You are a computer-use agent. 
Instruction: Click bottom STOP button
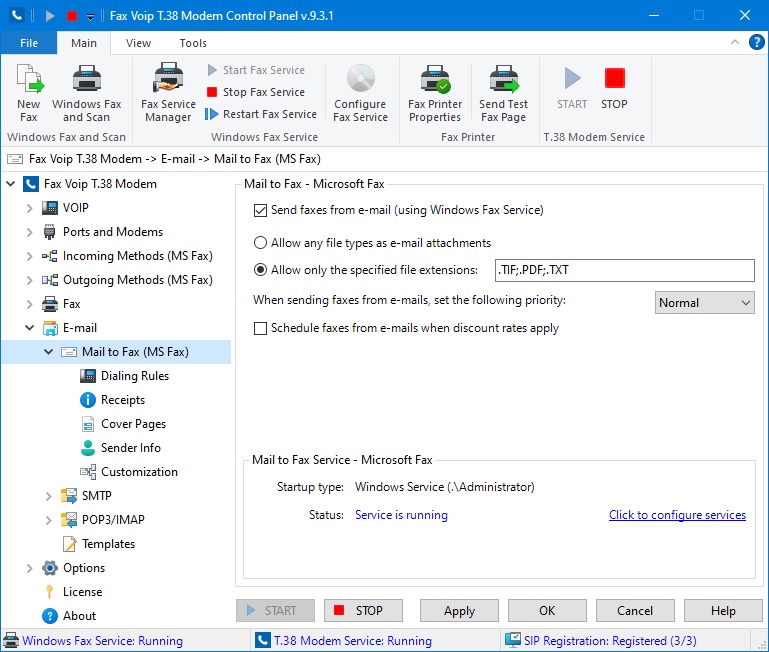[363, 611]
